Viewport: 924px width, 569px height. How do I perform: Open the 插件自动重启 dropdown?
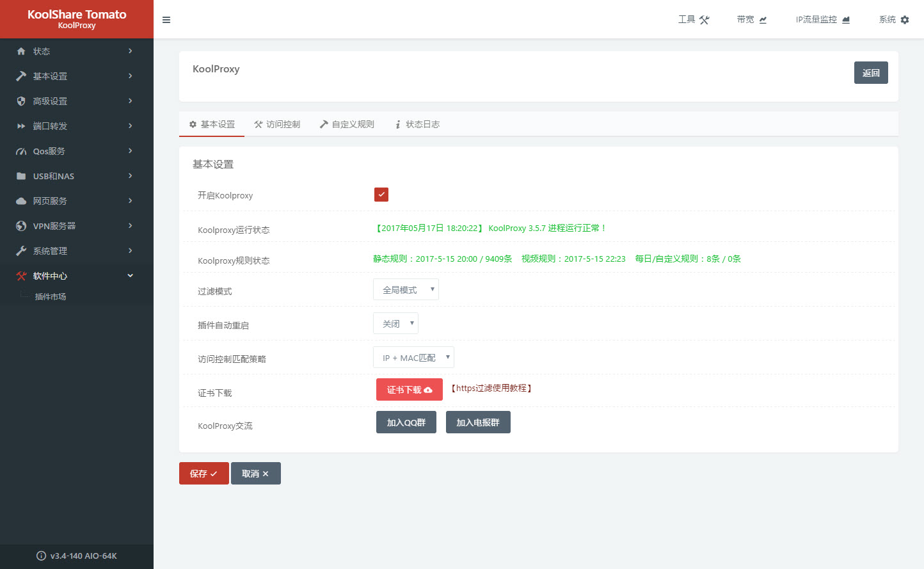395,324
